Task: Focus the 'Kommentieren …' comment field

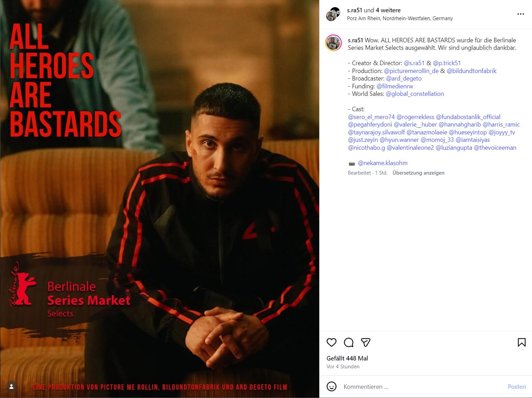Action: (x=422, y=387)
